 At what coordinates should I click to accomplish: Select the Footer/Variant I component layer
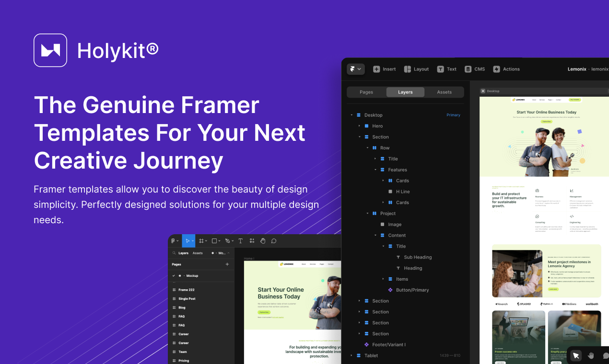point(389,344)
